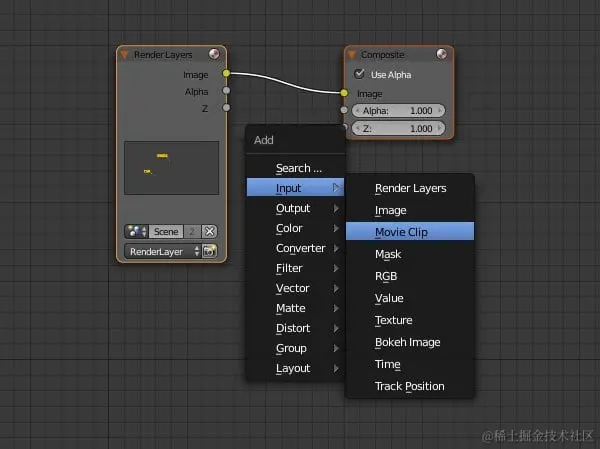600x449 pixels.
Task: Open the RenderLayer dropdown
Action: click(x=163, y=251)
